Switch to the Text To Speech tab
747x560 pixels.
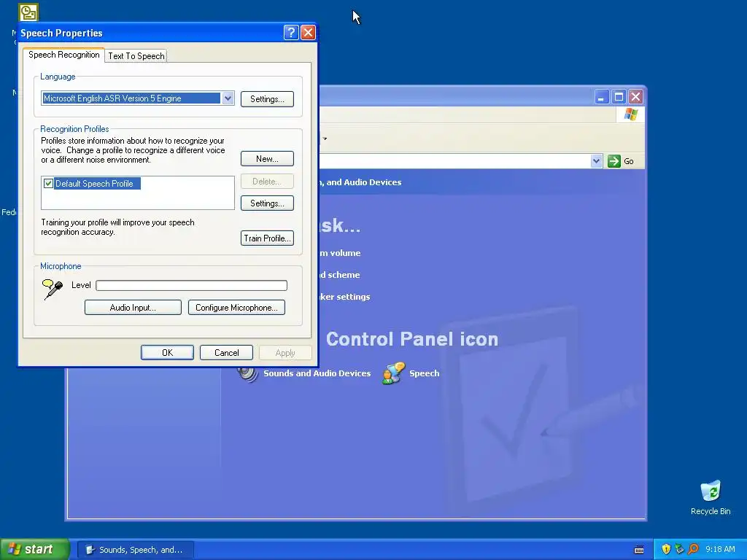(x=136, y=55)
